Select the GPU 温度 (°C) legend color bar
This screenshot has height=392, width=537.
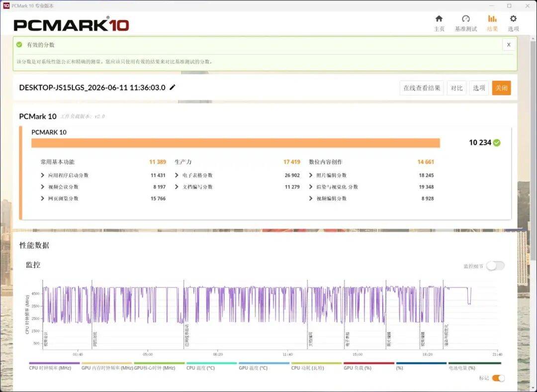click(x=264, y=363)
